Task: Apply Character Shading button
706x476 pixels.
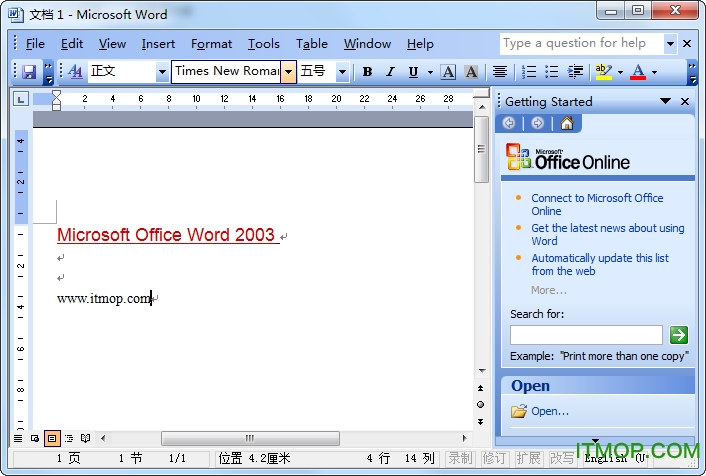Action: pyautogui.click(x=471, y=72)
